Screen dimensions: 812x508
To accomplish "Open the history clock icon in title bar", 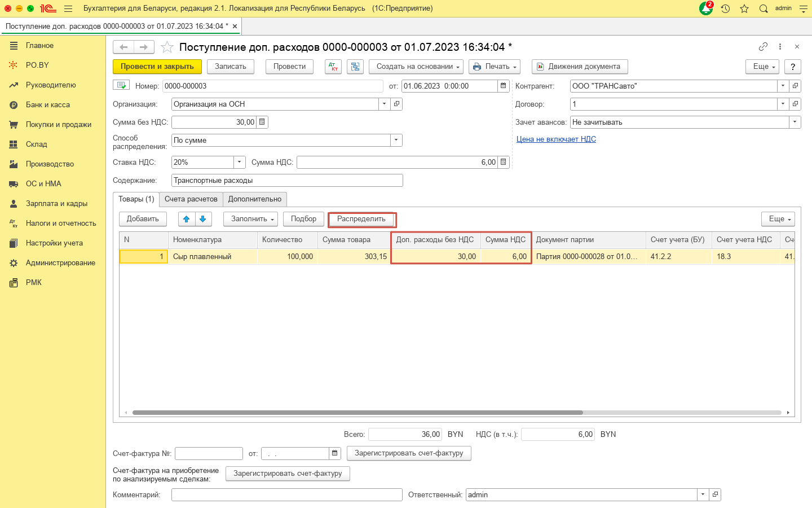I will click(725, 8).
